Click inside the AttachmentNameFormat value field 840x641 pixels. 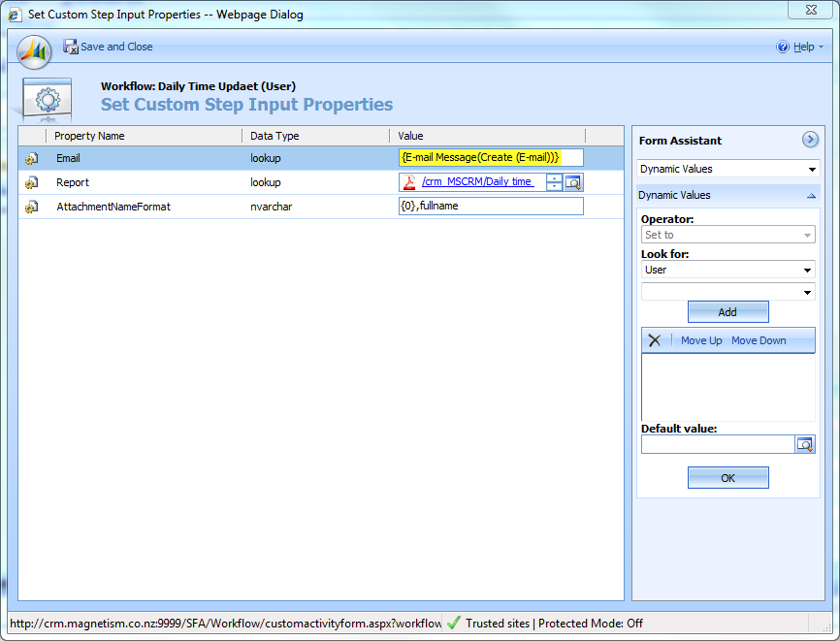pos(490,206)
